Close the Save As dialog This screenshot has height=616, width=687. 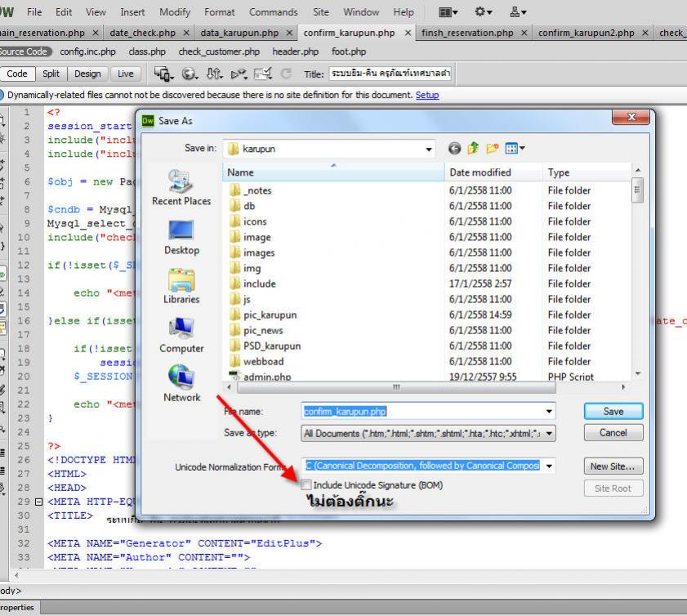coord(631,117)
